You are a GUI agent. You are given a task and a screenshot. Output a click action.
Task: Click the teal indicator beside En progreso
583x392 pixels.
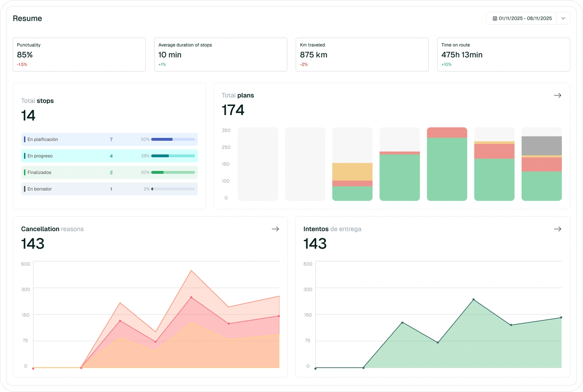(x=24, y=156)
